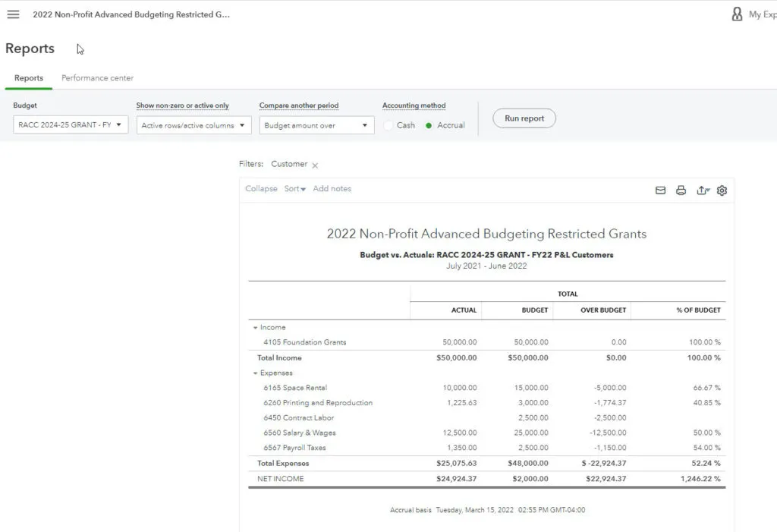Open the hamburger navigation menu

13,14
